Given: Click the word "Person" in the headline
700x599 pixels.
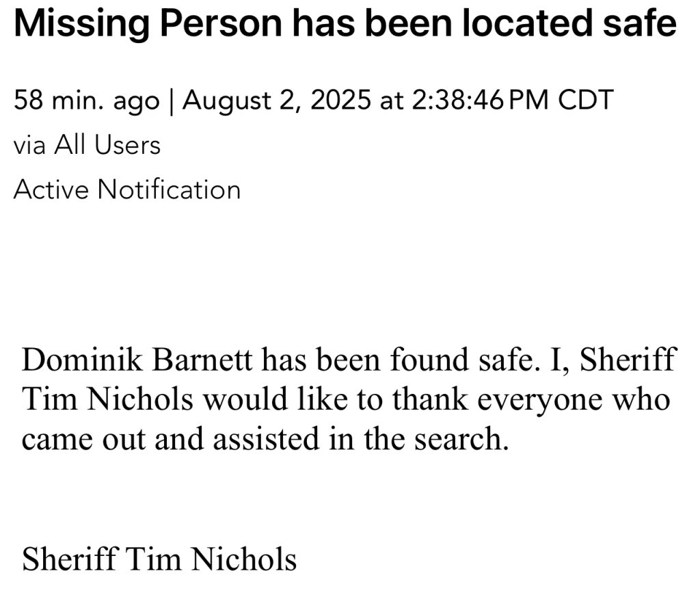Looking at the screenshot, I should pos(219,25).
